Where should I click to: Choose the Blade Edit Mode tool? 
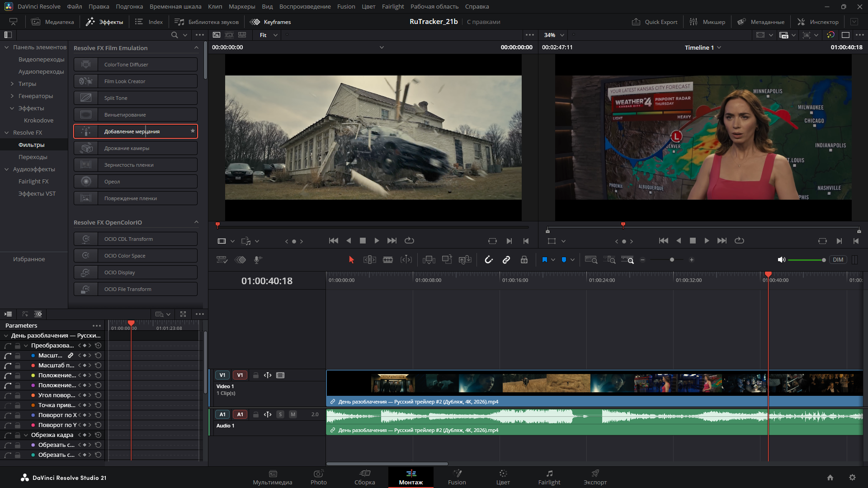(x=388, y=260)
